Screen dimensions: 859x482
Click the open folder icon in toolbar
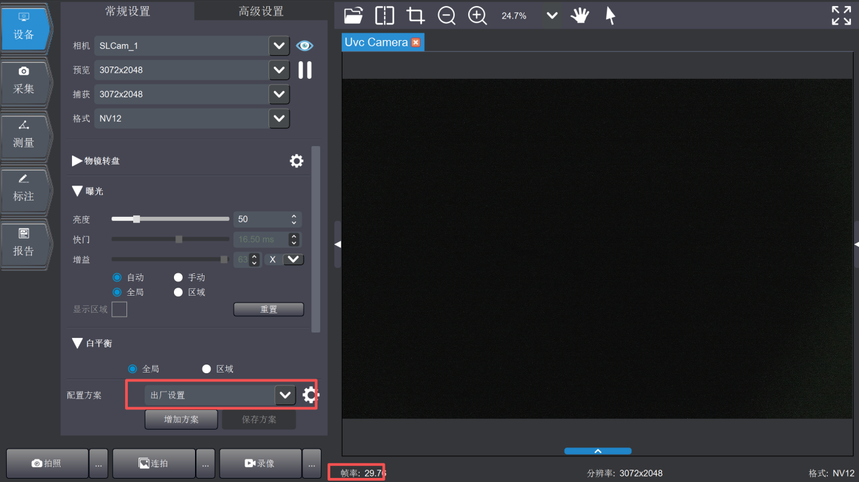353,15
